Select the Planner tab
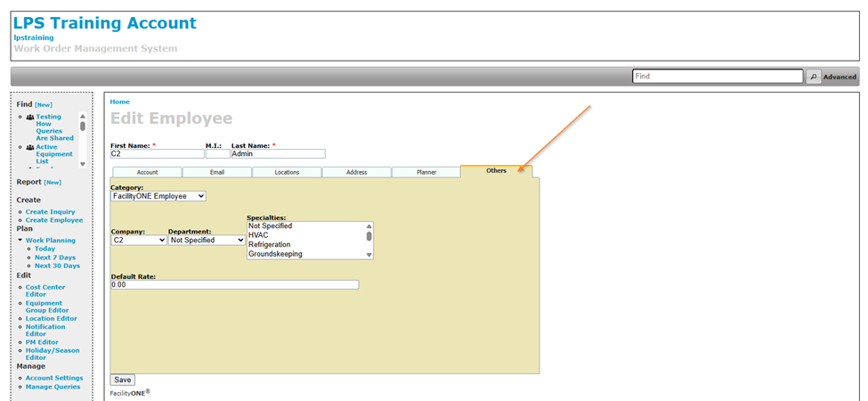This screenshot has height=401, width=868. pyautogui.click(x=426, y=172)
